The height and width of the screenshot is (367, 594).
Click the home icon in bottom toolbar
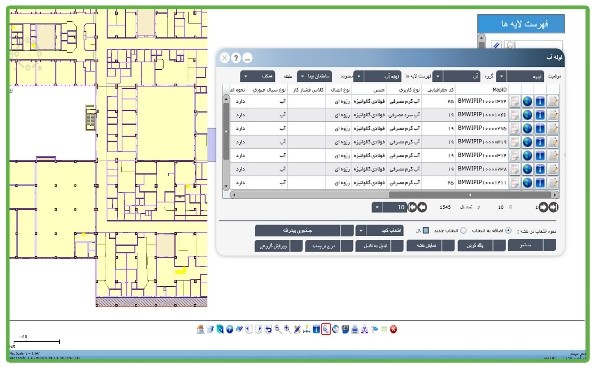coord(200,329)
